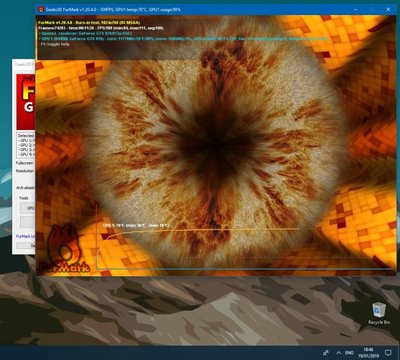
Task: Open the ENG input language switcher
Action: [x=349, y=353]
